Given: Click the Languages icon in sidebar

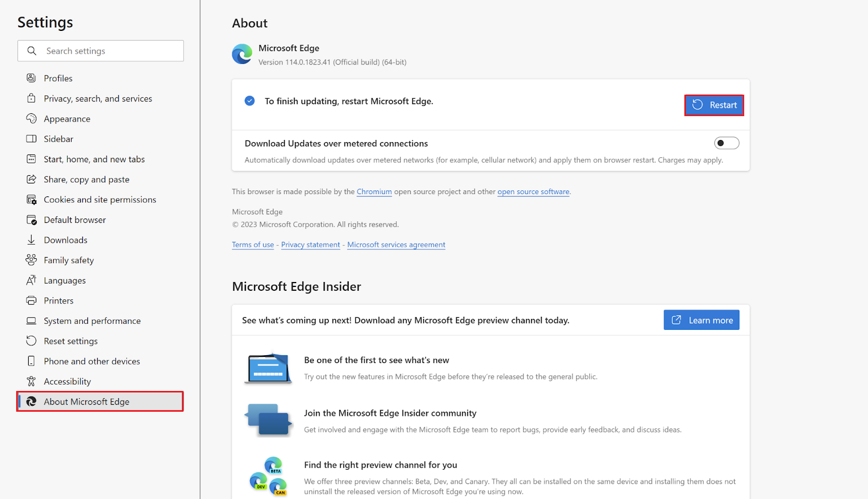Looking at the screenshot, I should click(31, 280).
